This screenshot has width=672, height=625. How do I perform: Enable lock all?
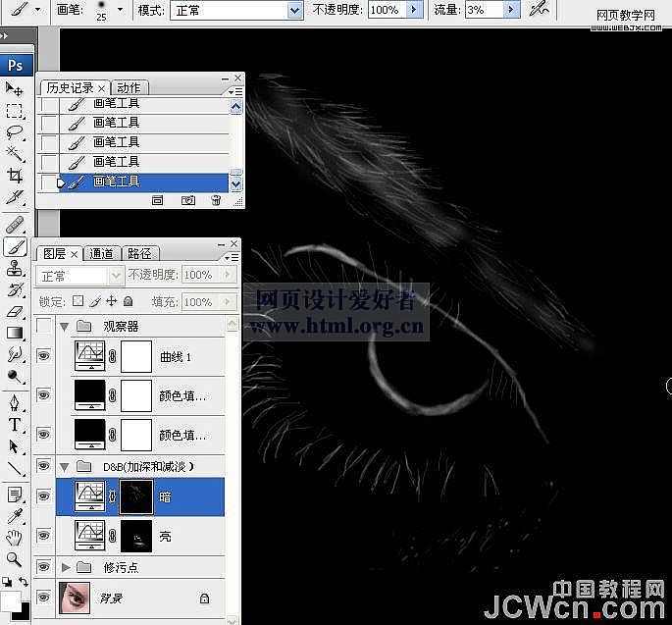(128, 301)
